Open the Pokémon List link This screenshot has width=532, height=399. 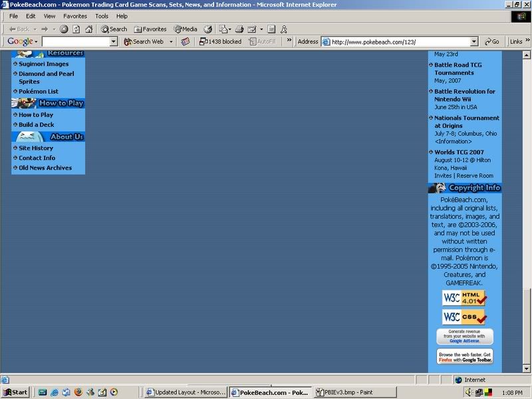(x=39, y=91)
